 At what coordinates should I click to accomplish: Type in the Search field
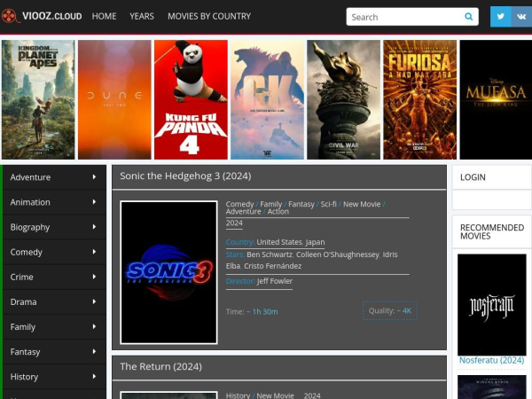[403, 17]
